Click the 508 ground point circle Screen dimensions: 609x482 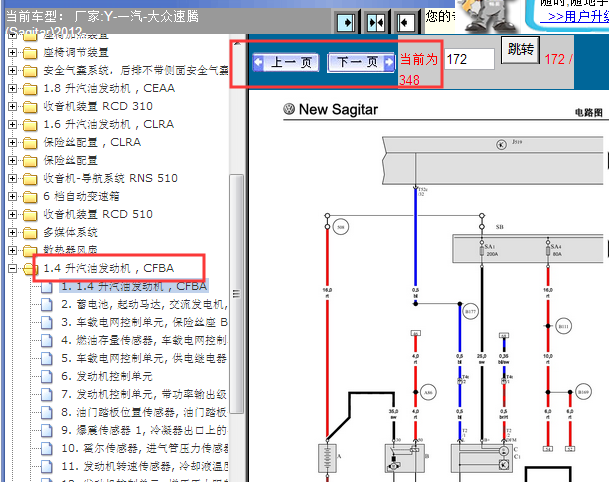[341, 227]
